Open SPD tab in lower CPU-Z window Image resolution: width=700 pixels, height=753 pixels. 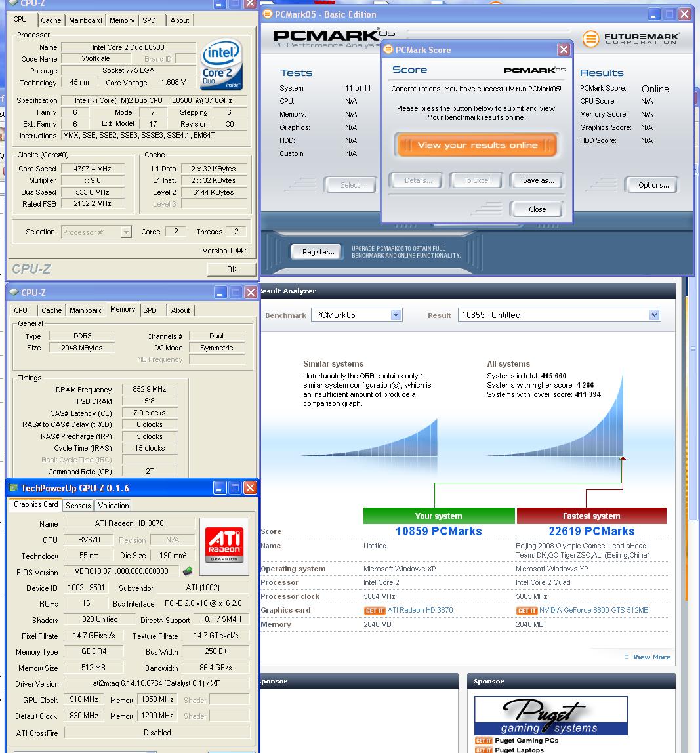(150, 310)
